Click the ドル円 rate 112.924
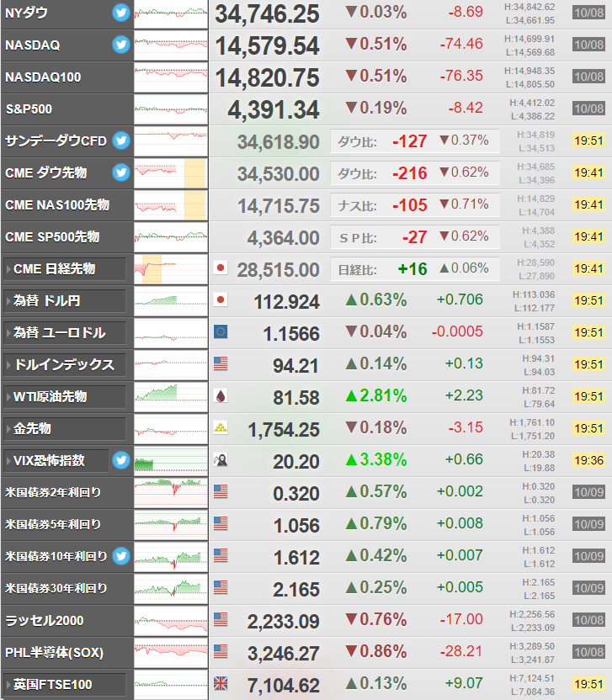This screenshot has width=612, height=700. [x=287, y=302]
